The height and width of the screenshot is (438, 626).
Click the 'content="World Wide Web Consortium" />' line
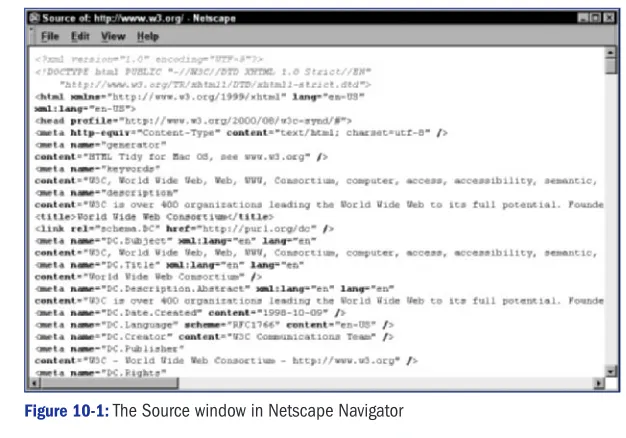tap(148, 277)
